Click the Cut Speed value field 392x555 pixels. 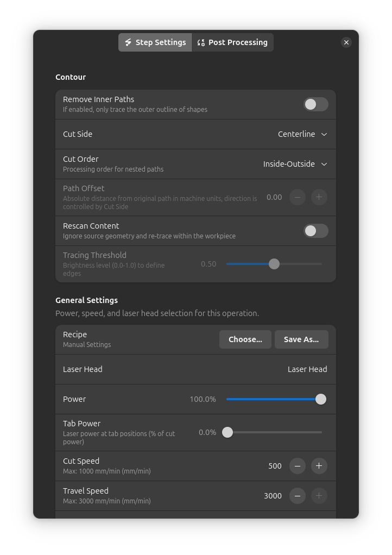275,466
